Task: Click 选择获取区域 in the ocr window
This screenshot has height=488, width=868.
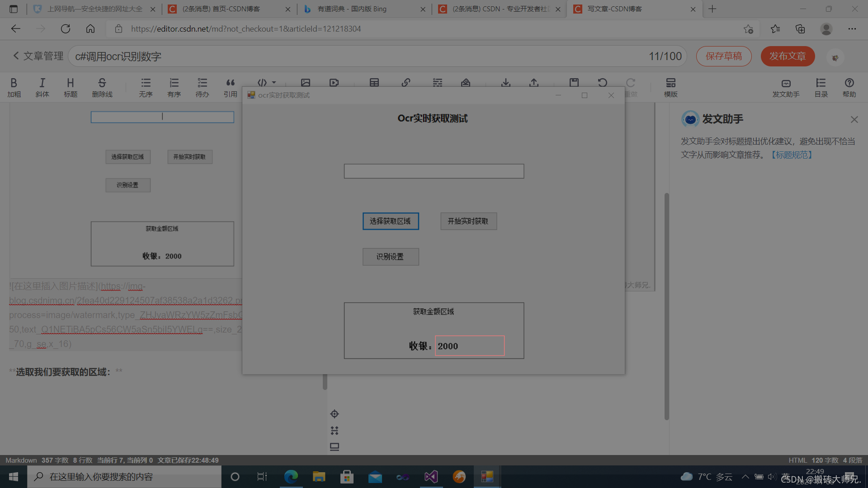Action: click(x=391, y=221)
